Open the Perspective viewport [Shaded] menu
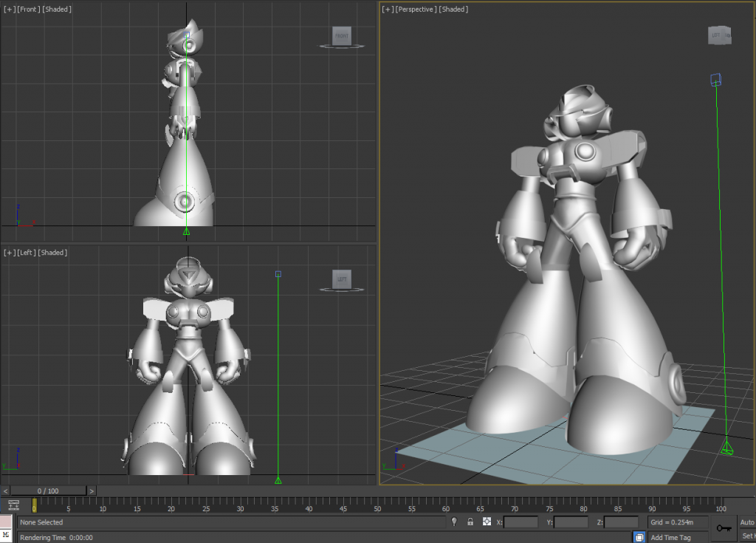The height and width of the screenshot is (543, 756). [x=453, y=9]
